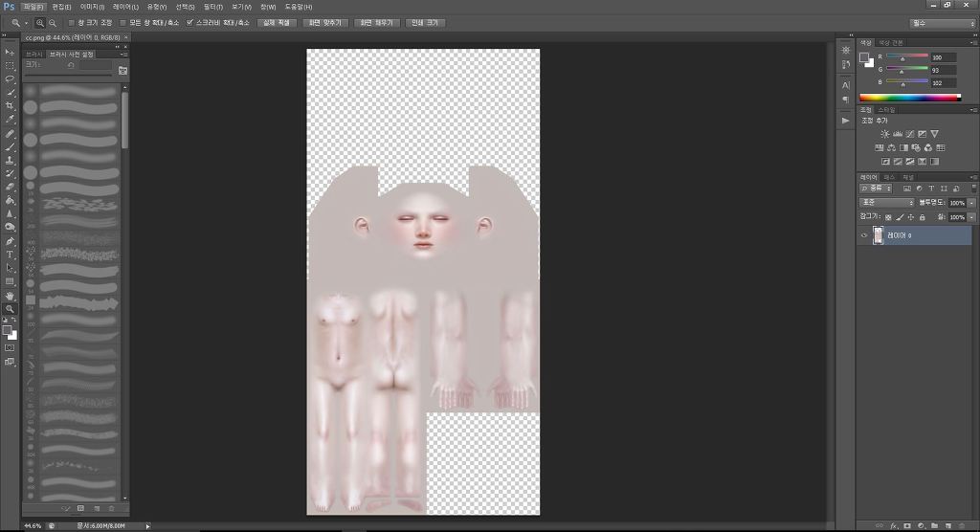The image size is (980, 532).
Task: Open the layer blend mode dropdown
Action: point(885,203)
